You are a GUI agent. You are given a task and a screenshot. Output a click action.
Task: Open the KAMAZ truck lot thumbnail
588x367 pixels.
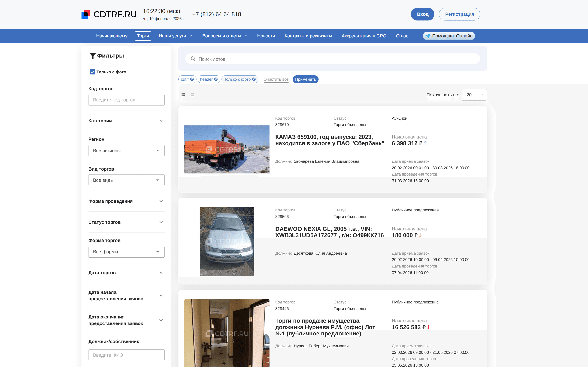point(227,149)
